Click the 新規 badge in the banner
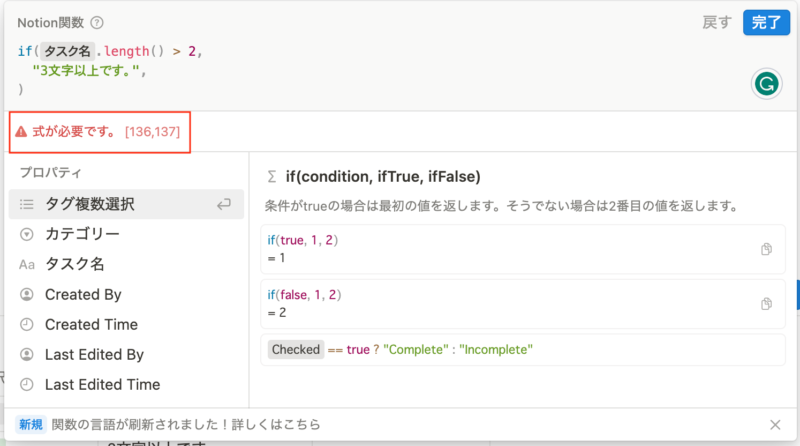800x446 pixels. 31,425
